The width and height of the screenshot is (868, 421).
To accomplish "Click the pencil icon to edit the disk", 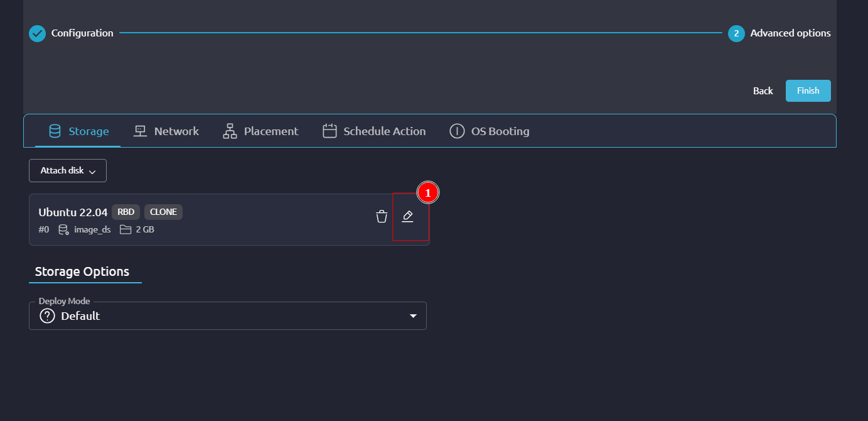I will point(409,216).
